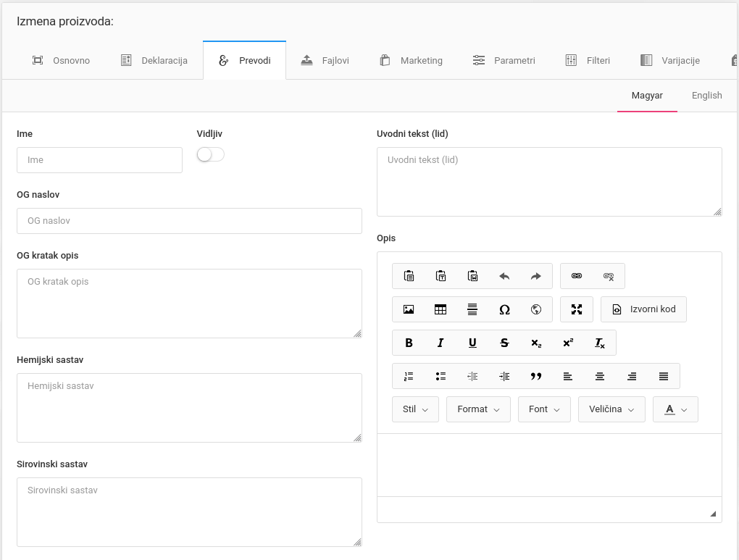Open the Filteri tab

(x=588, y=60)
